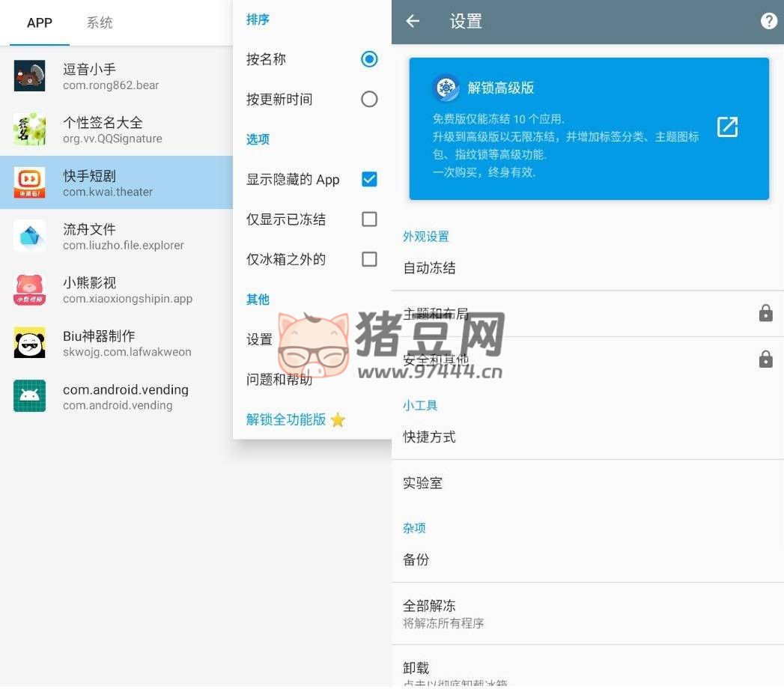Choose the 按更新时间 radio button
784x689 pixels.
pos(369,99)
